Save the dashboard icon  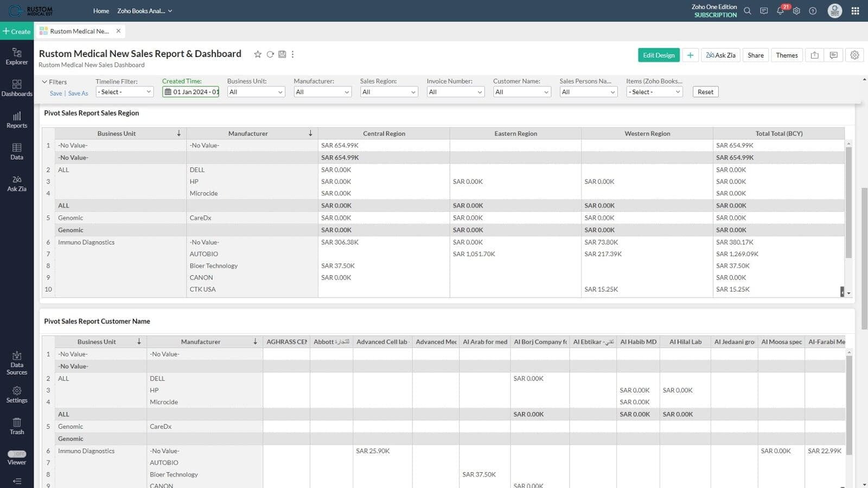point(282,54)
